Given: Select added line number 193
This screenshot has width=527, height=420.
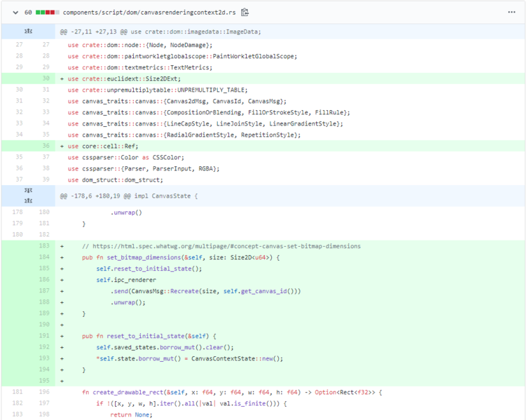Looking at the screenshot, I should pyautogui.click(x=44, y=358).
